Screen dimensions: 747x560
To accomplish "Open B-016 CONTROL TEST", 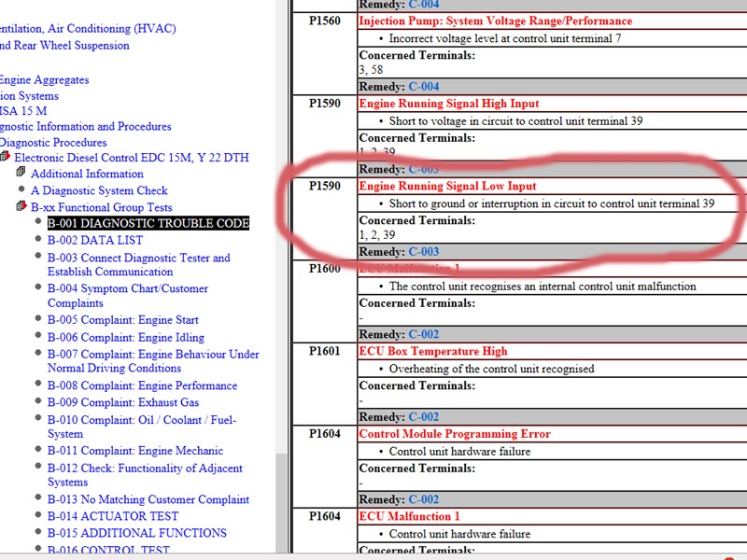I will click(108, 550).
